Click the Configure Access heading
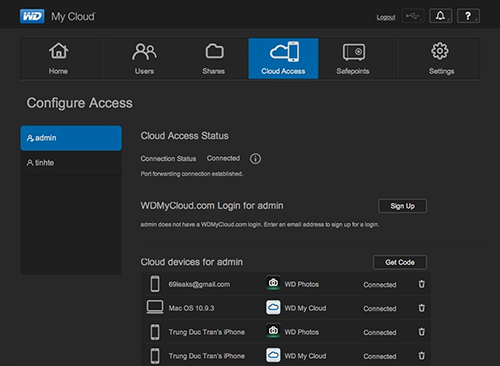The width and height of the screenshot is (500, 366). 80,103
